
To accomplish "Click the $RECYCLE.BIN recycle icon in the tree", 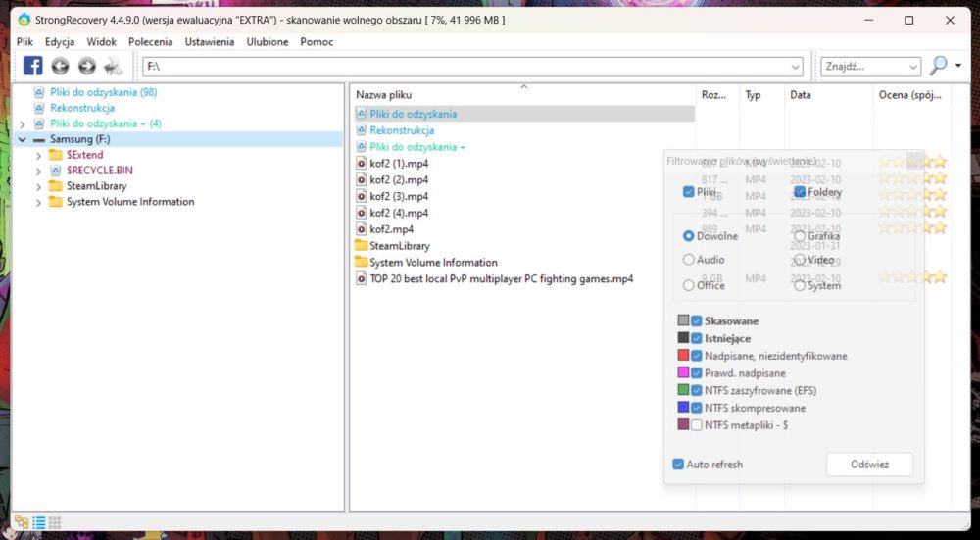I will (x=56, y=170).
